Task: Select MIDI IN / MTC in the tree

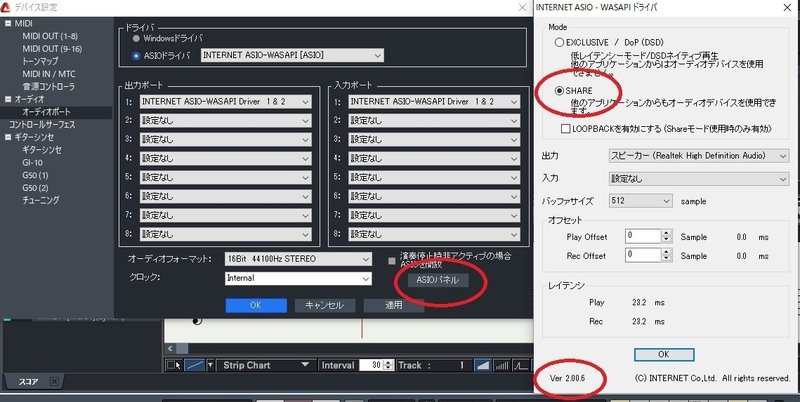Action: click(x=49, y=74)
